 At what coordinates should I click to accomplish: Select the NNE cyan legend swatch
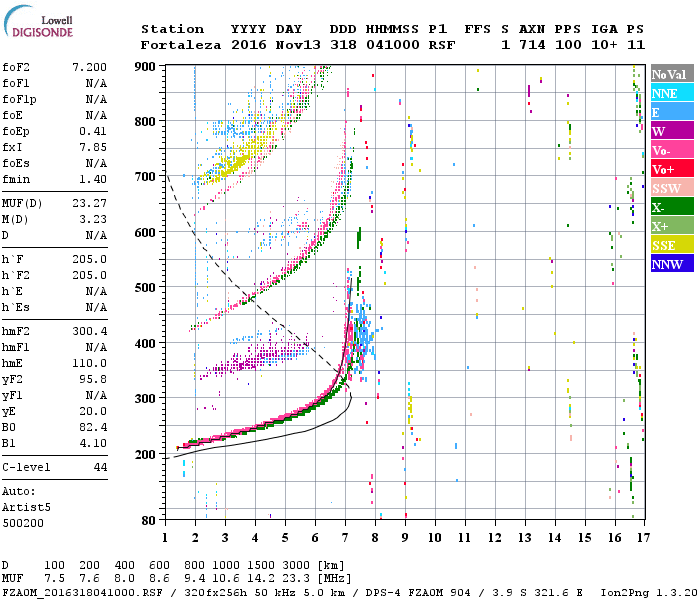672,93
